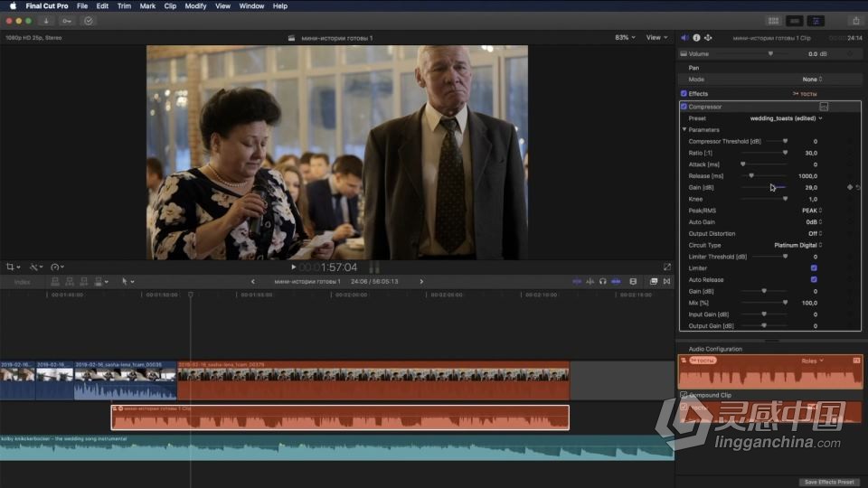868x488 pixels.
Task: Open the share inspector icon
Action: click(x=708, y=38)
